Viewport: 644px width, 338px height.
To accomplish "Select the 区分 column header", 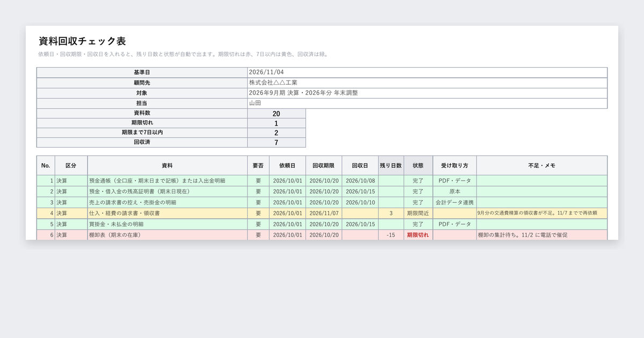I will [x=71, y=166].
